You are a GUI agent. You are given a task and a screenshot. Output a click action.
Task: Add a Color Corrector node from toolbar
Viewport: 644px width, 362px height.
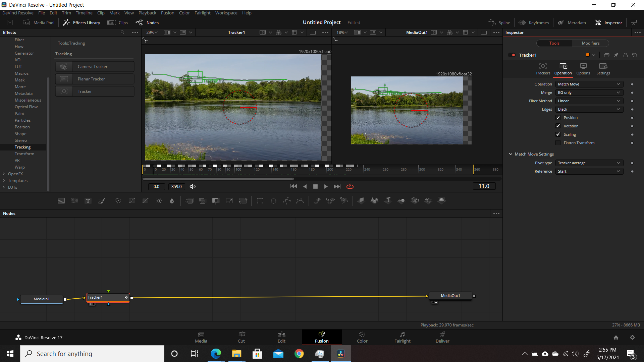118,201
